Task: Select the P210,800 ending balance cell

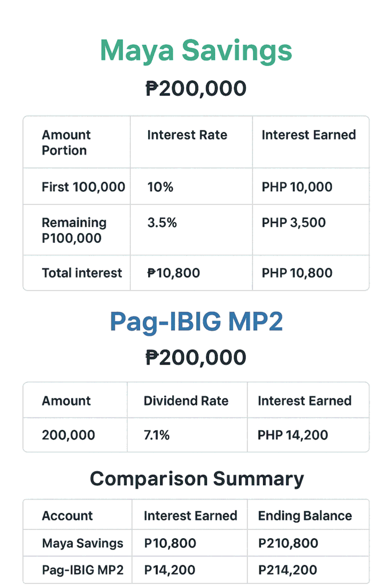Action: [x=288, y=543]
